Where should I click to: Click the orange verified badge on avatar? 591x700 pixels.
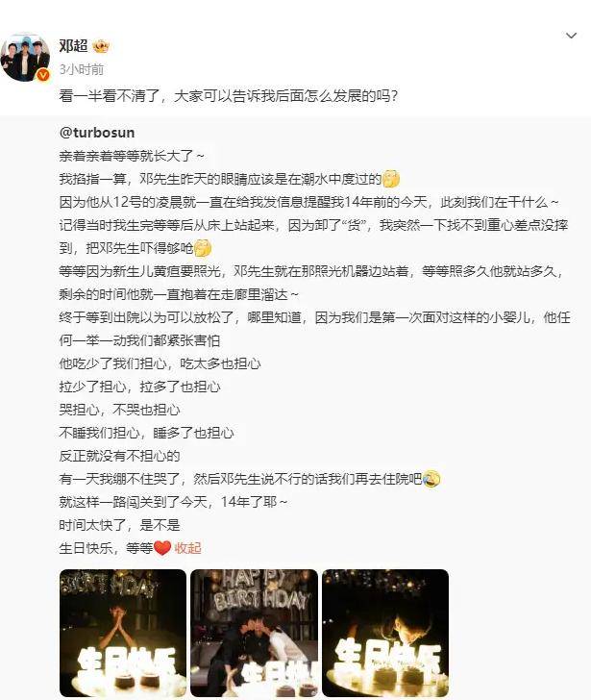click(x=43, y=75)
